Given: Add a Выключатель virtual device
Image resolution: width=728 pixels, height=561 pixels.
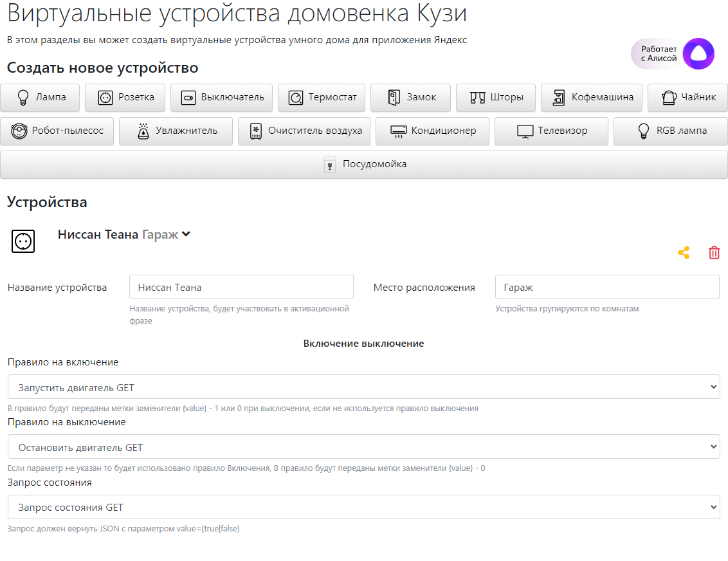Looking at the screenshot, I should click(x=221, y=98).
